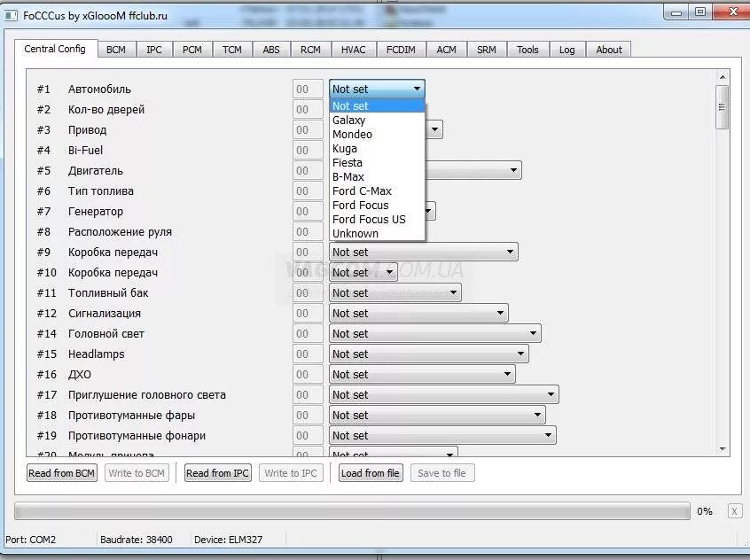Click the FoCCCus window title icon

[11, 15]
